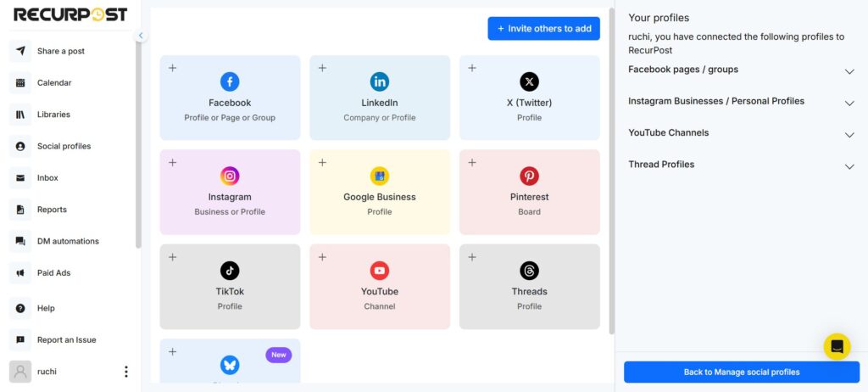
Task: Click the YouTube logo icon
Action: [380, 271]
